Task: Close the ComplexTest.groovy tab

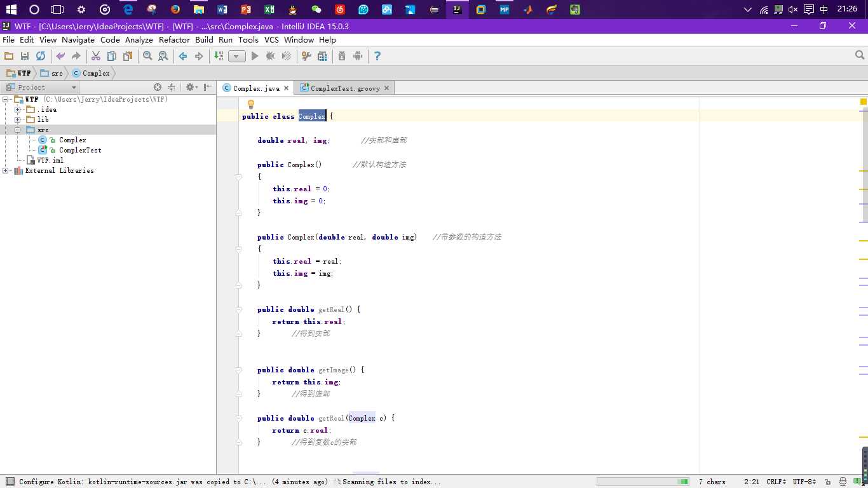Action: tap(387, 88)
